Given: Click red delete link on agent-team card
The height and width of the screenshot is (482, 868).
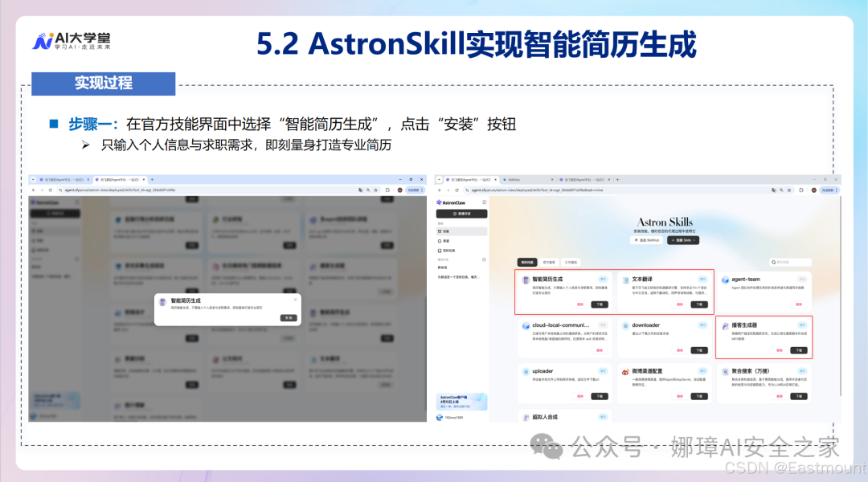Looking at the screenshot, I should [x=799, y=304].
